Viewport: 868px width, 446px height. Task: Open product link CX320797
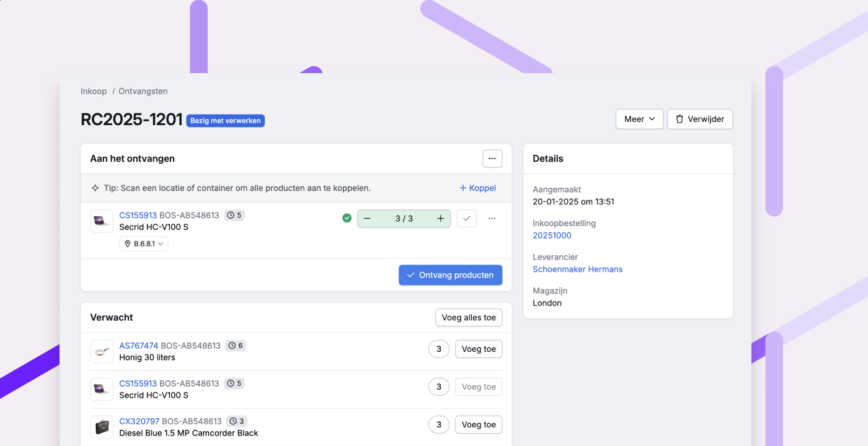(139, 421)
